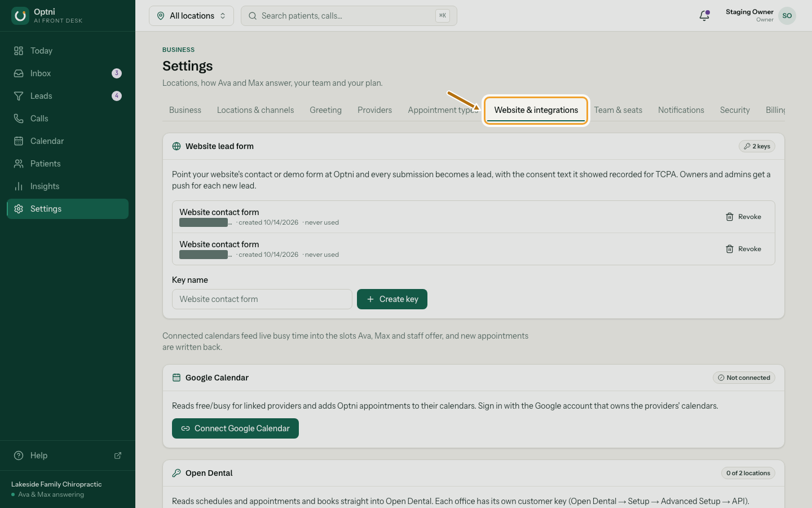Viewport: 812px width, 508px height.
Task: Click the 0 of 2 locations badge
Action: [x=748, y=473]
